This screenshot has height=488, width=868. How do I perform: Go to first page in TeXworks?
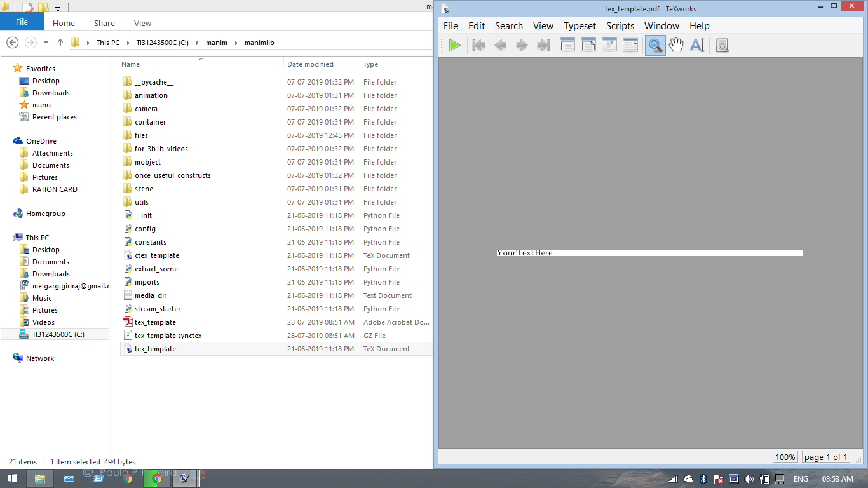tap(478, 45)
